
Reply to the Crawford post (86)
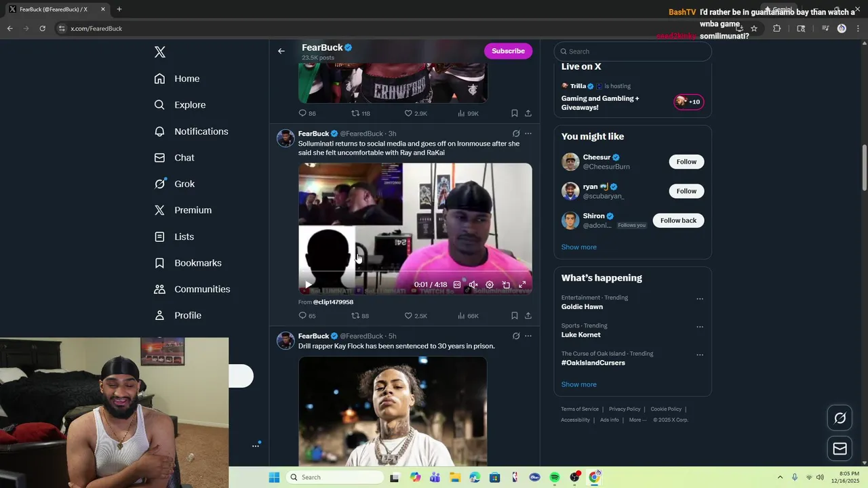click(307, 113)
